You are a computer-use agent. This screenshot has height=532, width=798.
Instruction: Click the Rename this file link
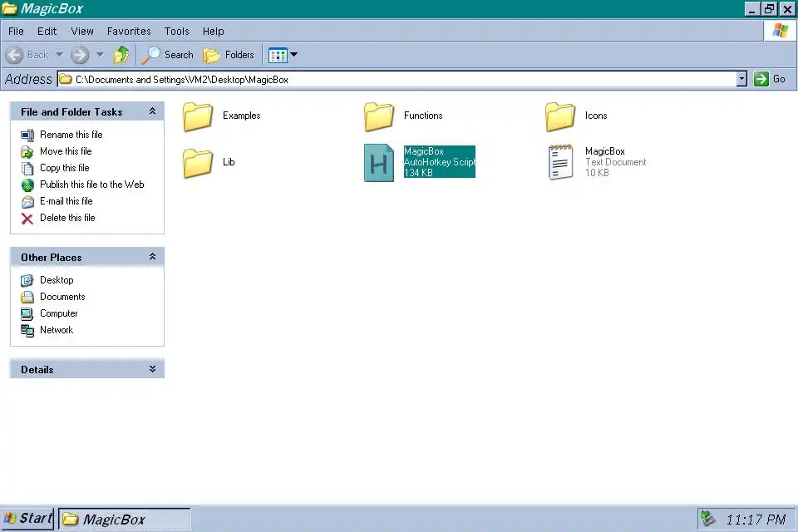pos(71,135)
